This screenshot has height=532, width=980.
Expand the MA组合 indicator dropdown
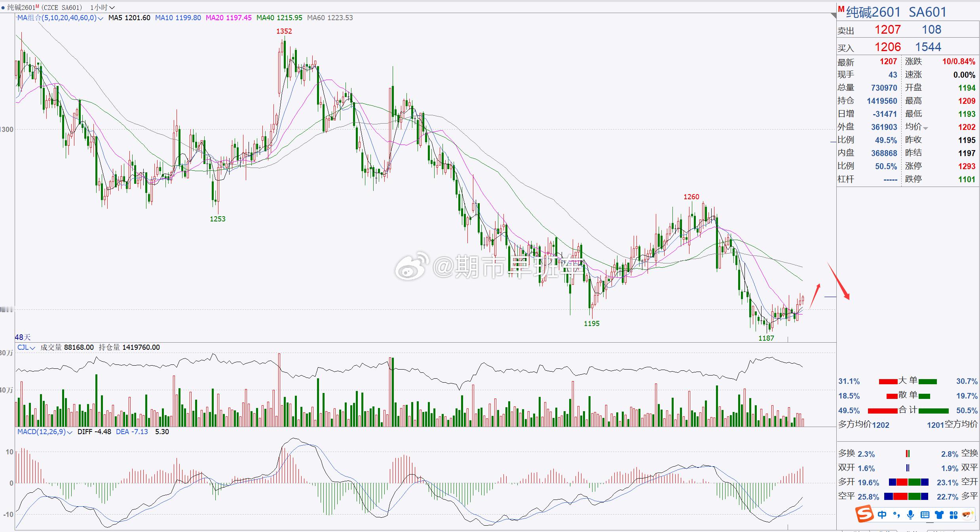pyautogui.click(x=101, y=18)
